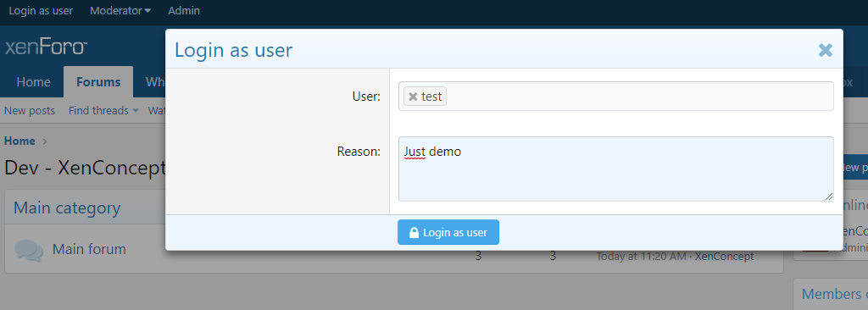This screenshot has height=310, width=868.
Task: Click the xenForo logo
Action: tap(46, 47)
